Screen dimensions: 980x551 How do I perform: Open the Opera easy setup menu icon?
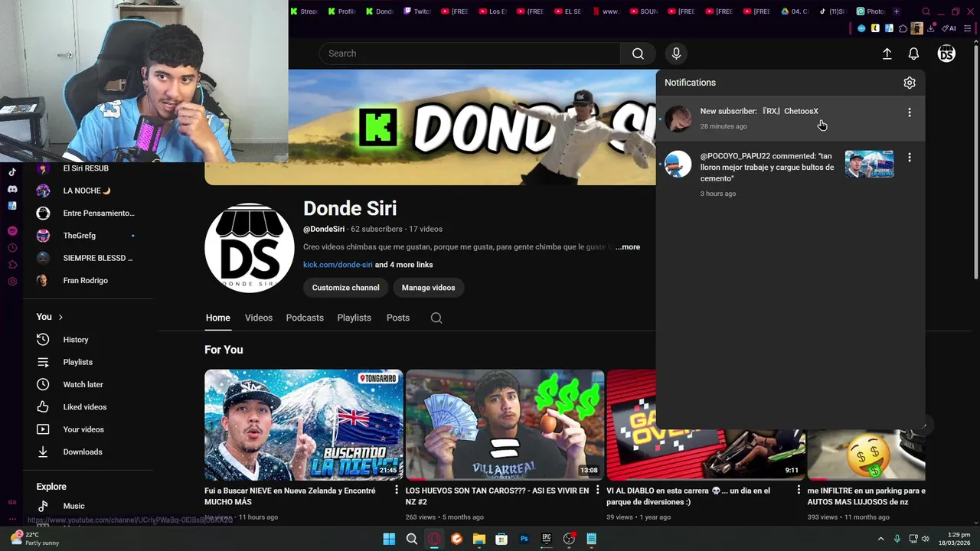[969, 28]
